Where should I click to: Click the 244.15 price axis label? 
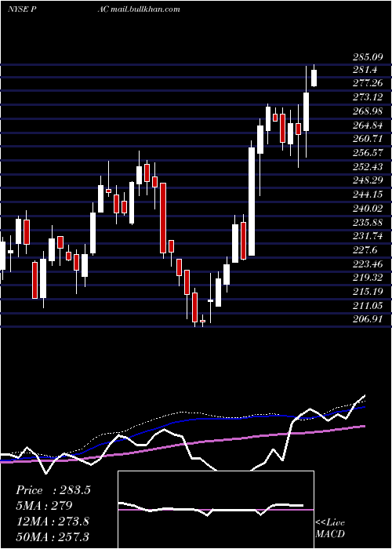coord(367,195)
